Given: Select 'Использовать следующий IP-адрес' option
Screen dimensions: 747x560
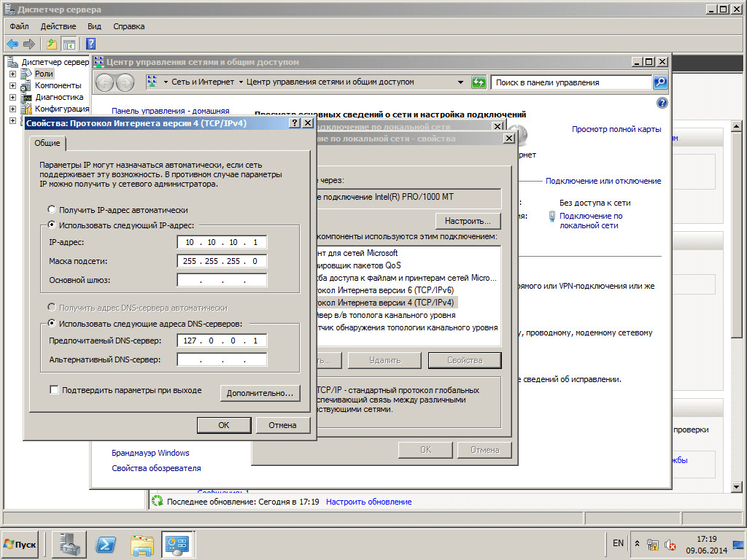Looking at the screenshot, I should coord(52,225).
